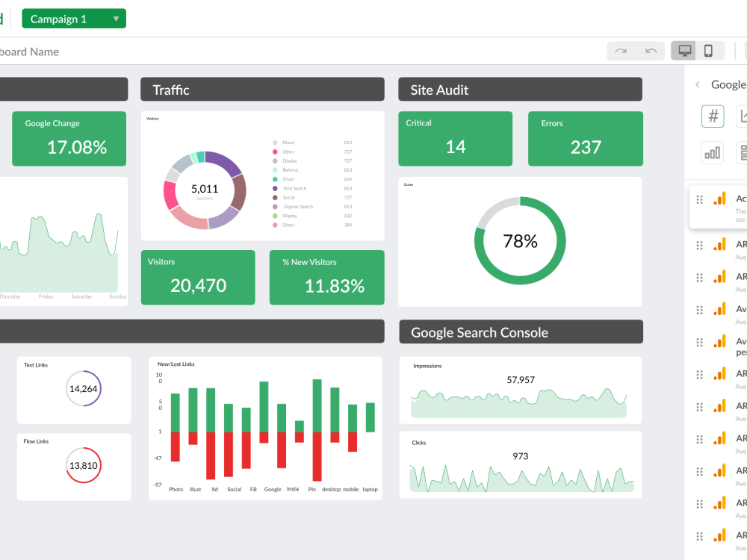The image size is (747, 560).
Task: Select the bar chart widget type
Action: (712, 153)
